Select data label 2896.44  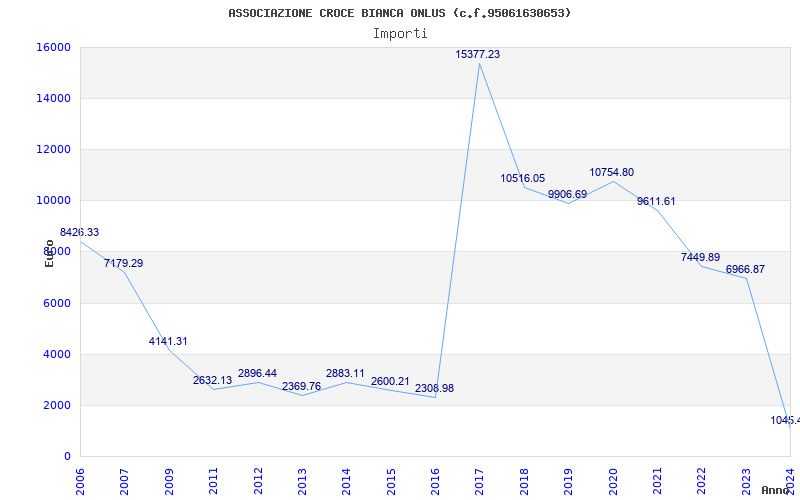[257, 373]
